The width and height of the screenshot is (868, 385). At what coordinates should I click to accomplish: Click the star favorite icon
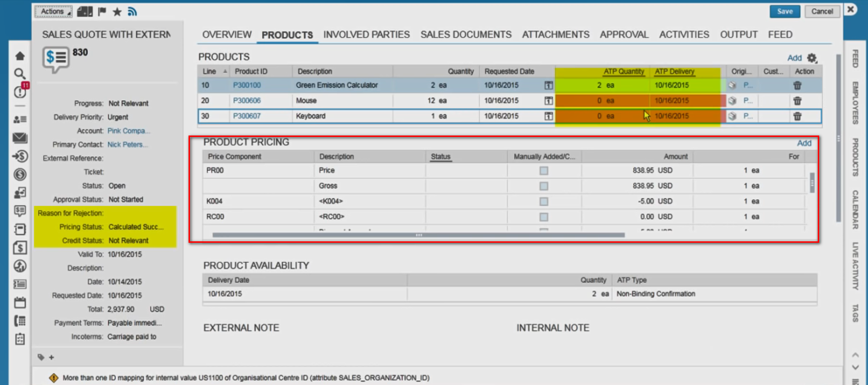click(x=117, y=11)
